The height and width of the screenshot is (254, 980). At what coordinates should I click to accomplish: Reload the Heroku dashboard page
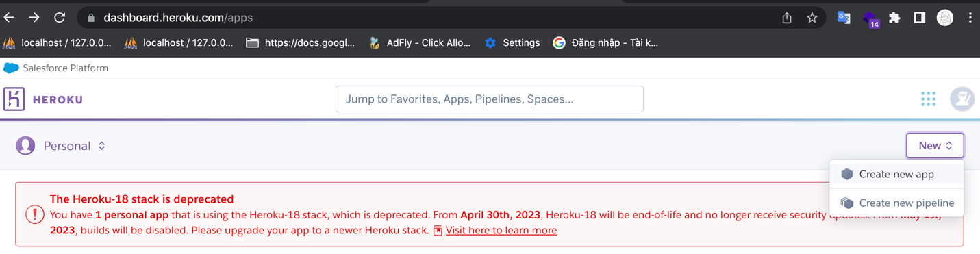click(60, 18)
